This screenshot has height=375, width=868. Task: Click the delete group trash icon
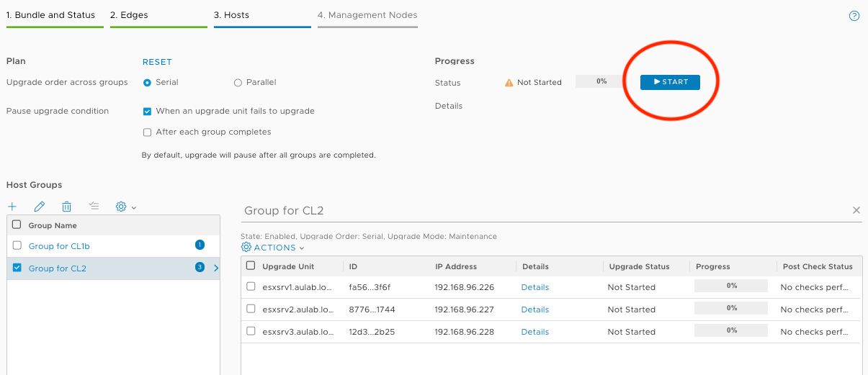(66, 207)
